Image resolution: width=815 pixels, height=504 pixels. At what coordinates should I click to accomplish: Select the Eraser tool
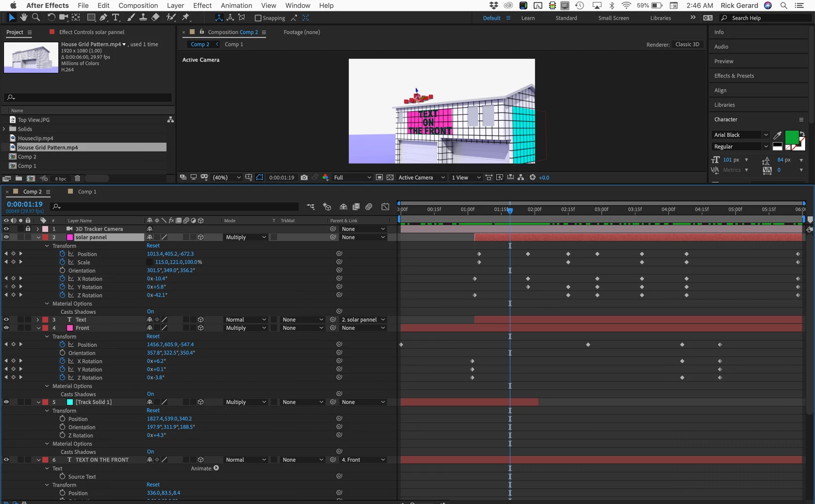tap(155, 17)
